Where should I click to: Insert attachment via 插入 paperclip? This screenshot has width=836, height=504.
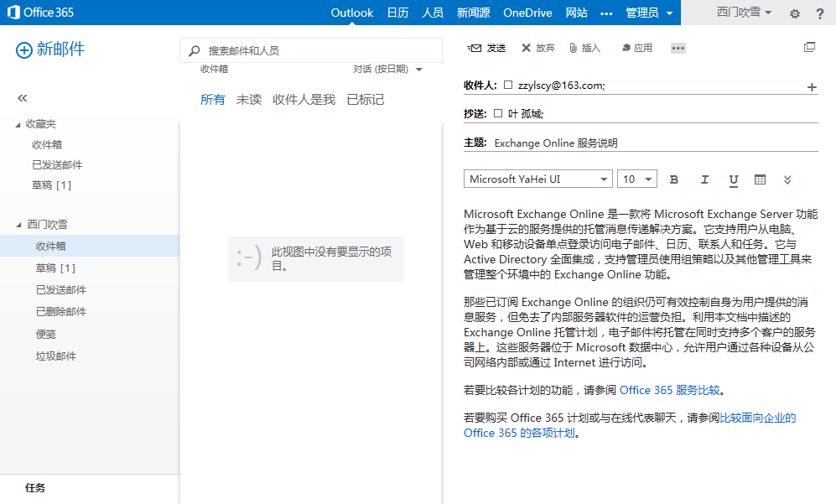point(584,48)
